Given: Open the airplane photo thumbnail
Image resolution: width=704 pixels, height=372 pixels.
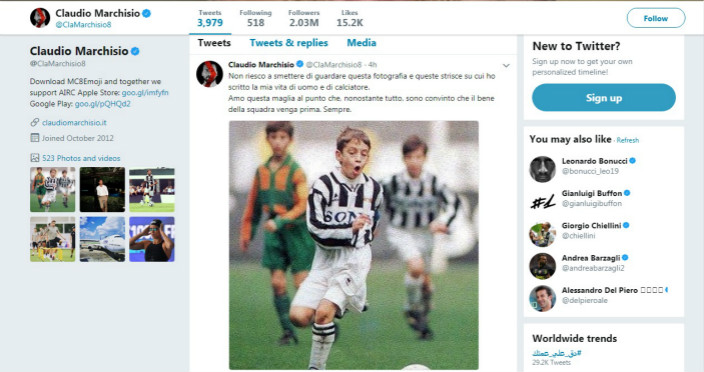Looking at the screenshot, I should coord(102,239).
